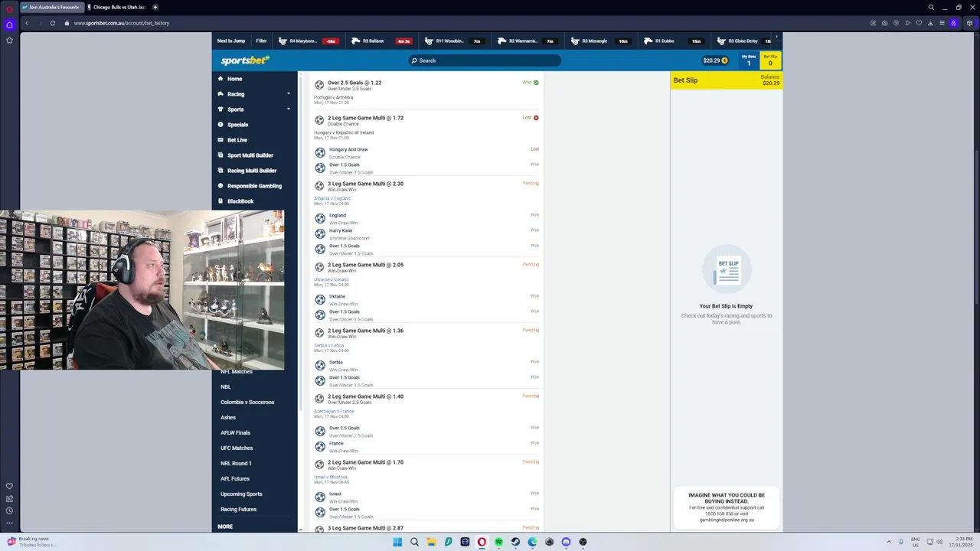Click Lost red icon on 2 Leg Multi @ 1.72

coord(536,118)
